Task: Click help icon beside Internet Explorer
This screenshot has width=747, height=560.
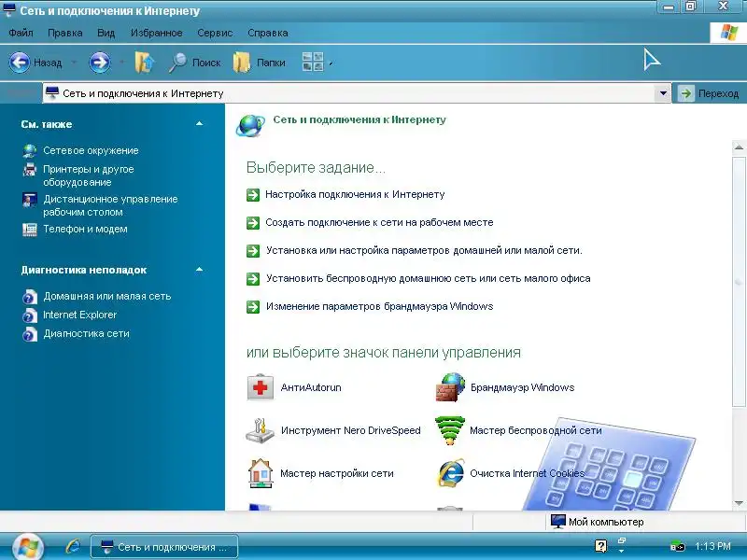Action: (30, 315)
